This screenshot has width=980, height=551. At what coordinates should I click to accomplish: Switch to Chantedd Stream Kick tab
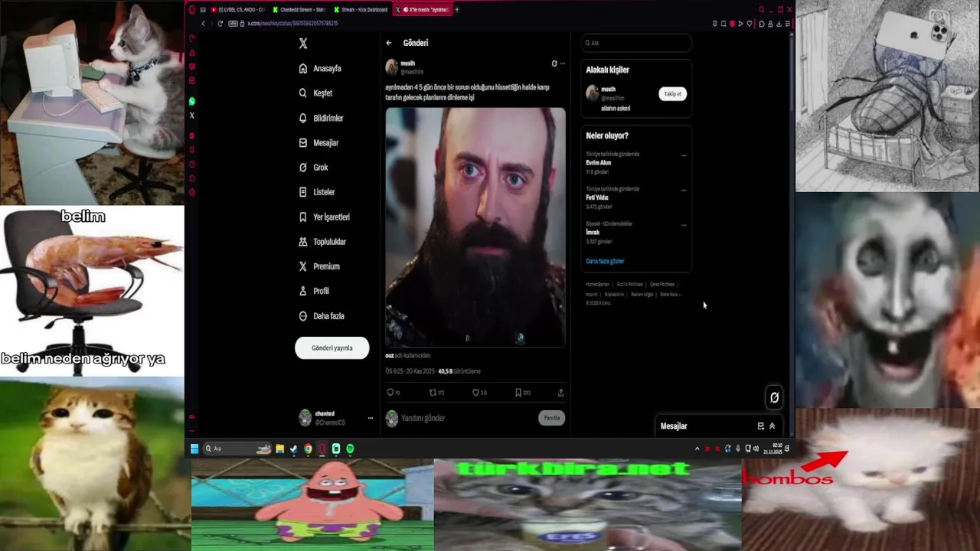click(299, 10)
